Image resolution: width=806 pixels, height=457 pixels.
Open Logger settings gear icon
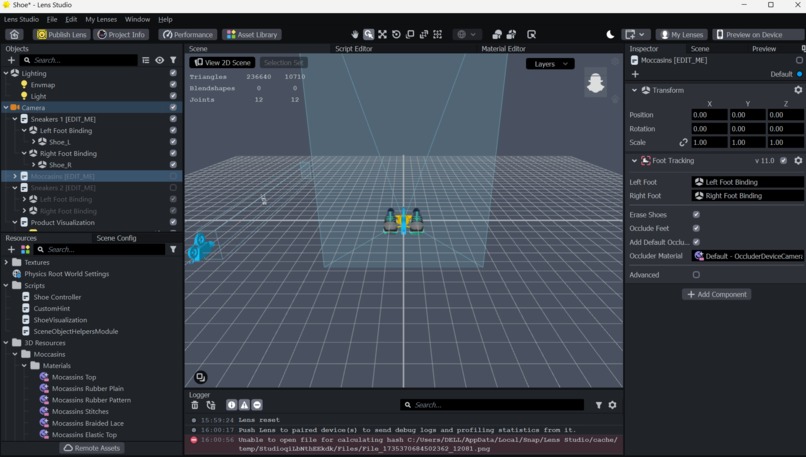612,405
